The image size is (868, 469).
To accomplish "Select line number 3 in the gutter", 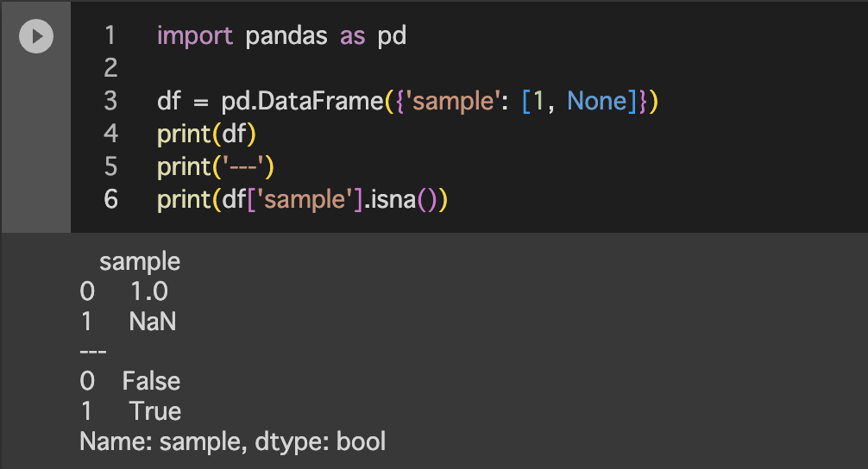I will point(110,101).
